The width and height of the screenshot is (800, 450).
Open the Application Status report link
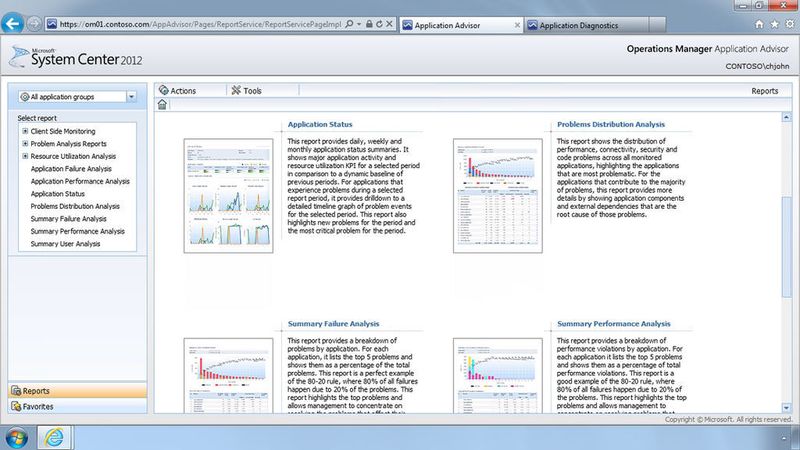point(320,124)
